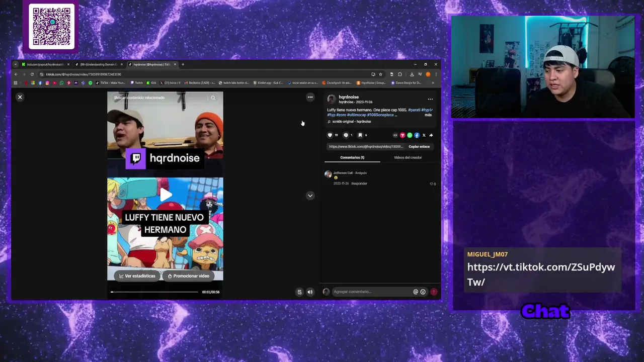Go back with the browser back arrow
The height and width of the screenshot is (362, 644).
pos(16,74)
